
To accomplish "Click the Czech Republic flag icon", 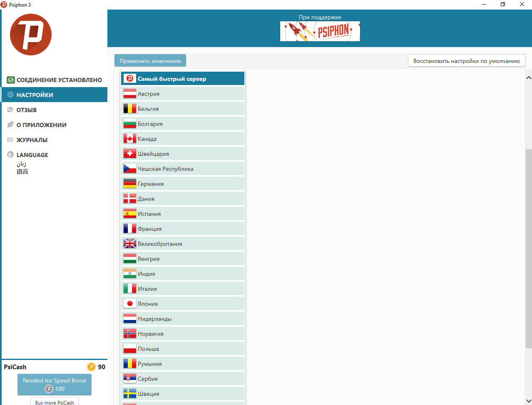I will [130, 169].
